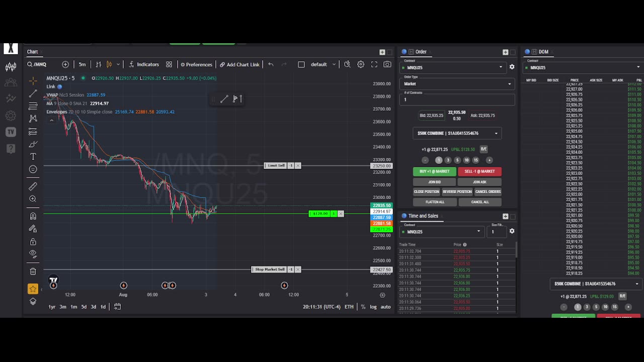Toggle the auto scale

[x=385, y=307]
